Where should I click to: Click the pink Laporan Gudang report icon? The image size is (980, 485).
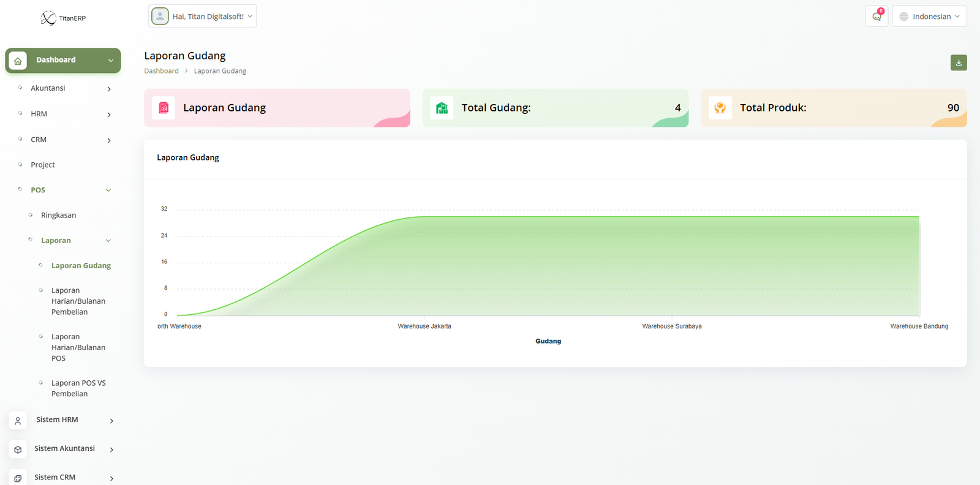(x=164, y=108)
